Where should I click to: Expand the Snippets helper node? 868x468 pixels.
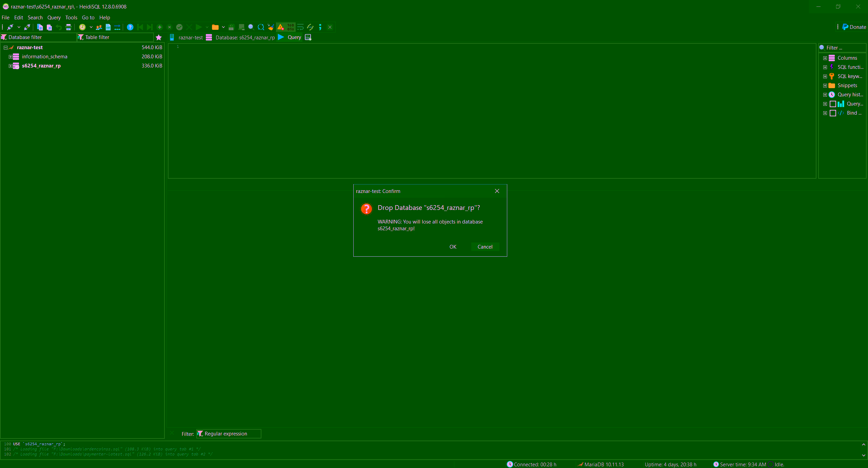pyautogui.click(x=825, y=85)
